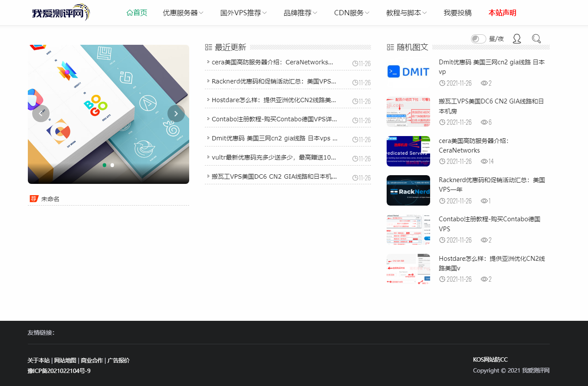Expand the 优惠服务器 dropdown menu
The width and height of the screenshot is (588, 386).
183,13
